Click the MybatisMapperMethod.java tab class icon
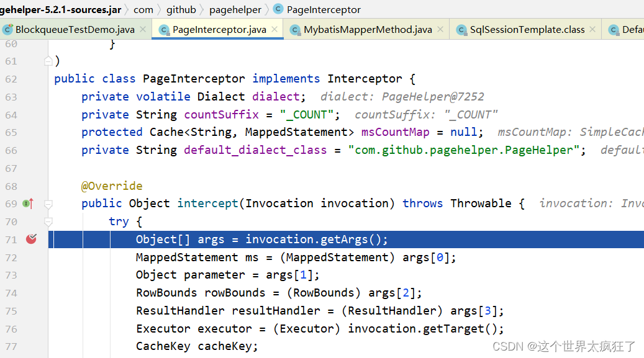644x358 pixels. pos(295,30)
